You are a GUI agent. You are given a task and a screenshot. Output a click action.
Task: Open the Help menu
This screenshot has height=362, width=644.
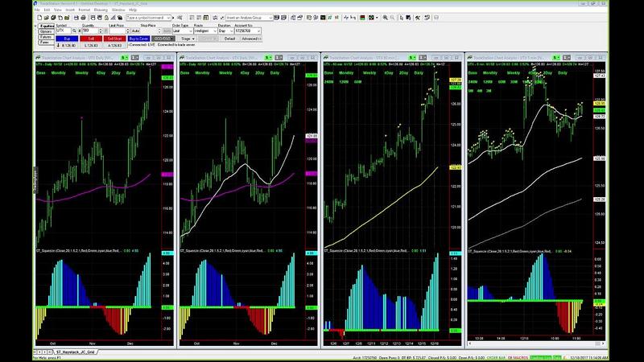[133, 10]
